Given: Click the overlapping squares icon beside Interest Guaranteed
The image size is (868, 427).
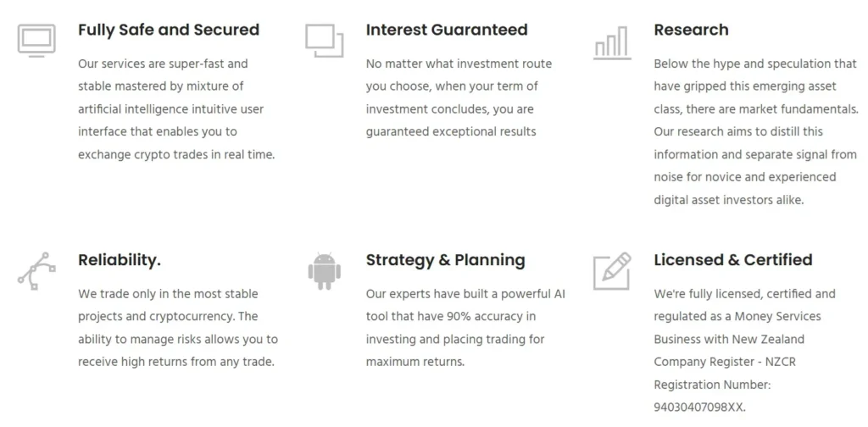Looking at the screenshot, I should [x=324, y=40].
